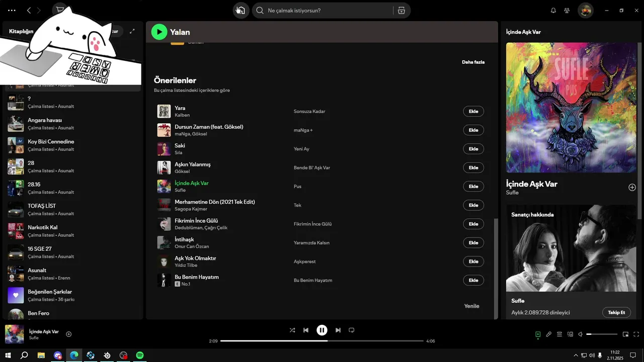Click artist name Yıldız Tilbe
The image size is (644, 362).
point(186,265)
